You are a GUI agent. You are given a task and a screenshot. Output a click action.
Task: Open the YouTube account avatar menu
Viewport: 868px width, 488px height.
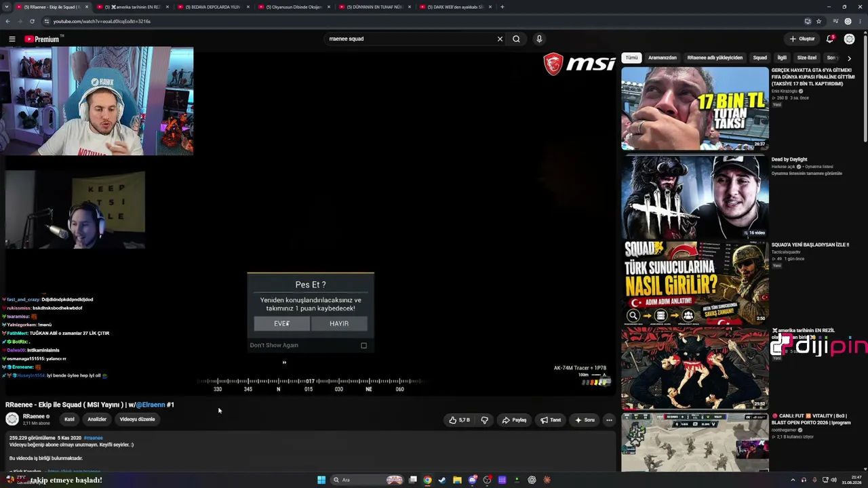click(849, 39)
